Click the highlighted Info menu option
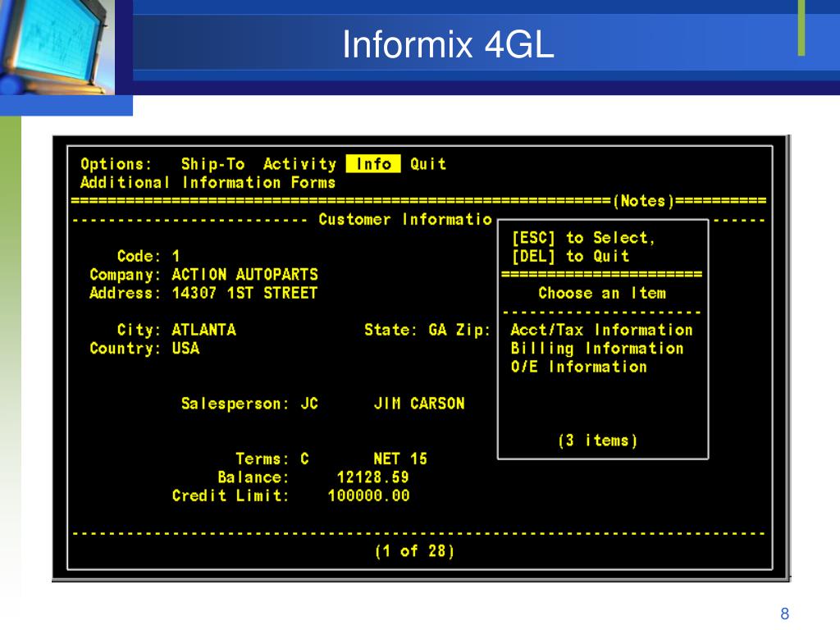The width and height of the screenshot is (840, 630). point(373,164)
